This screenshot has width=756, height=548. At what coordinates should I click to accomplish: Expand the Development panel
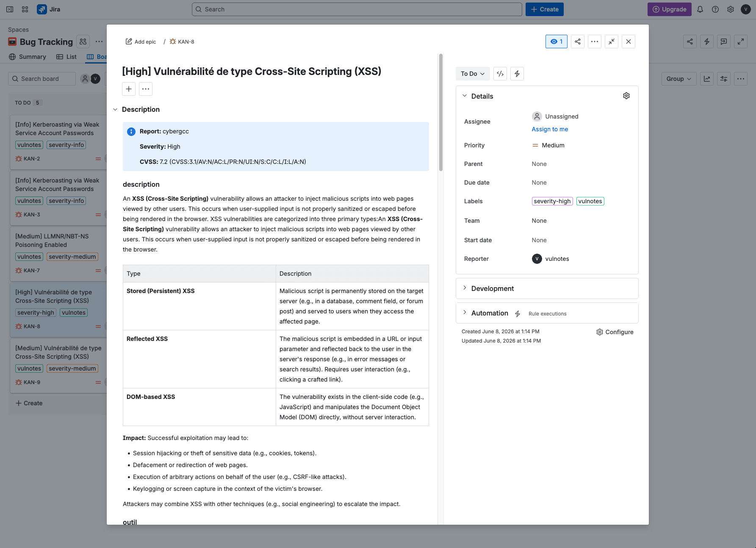[465, 288]
